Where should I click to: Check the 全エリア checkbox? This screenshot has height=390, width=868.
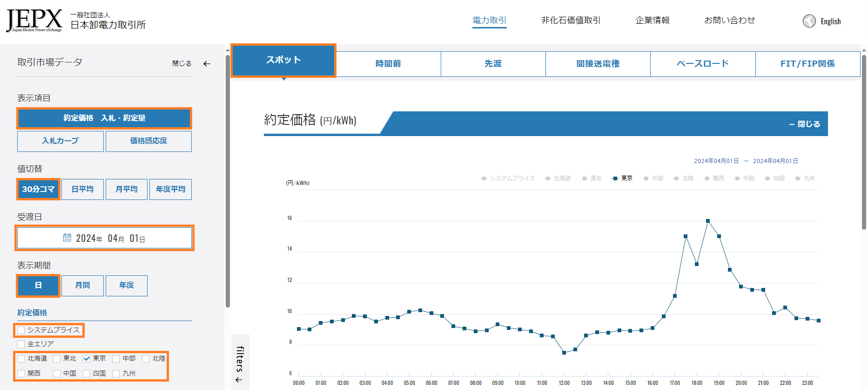point(21,344)
